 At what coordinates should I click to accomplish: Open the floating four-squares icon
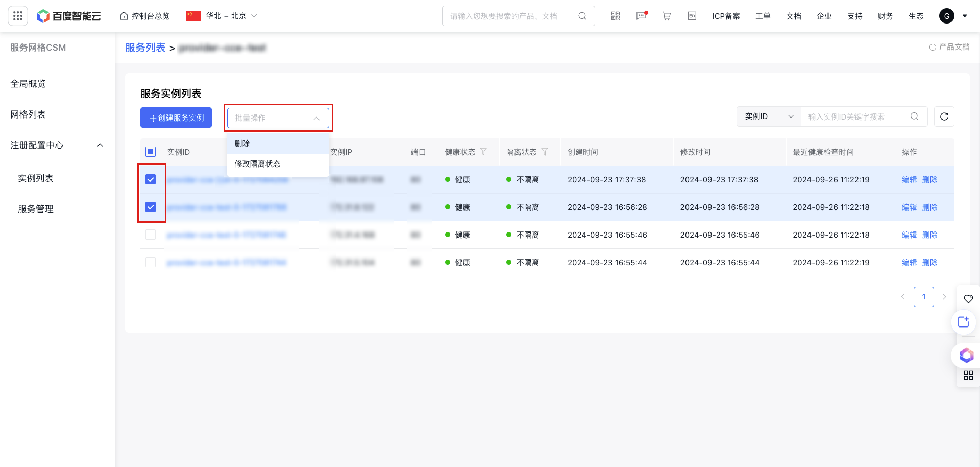point(968,376)
